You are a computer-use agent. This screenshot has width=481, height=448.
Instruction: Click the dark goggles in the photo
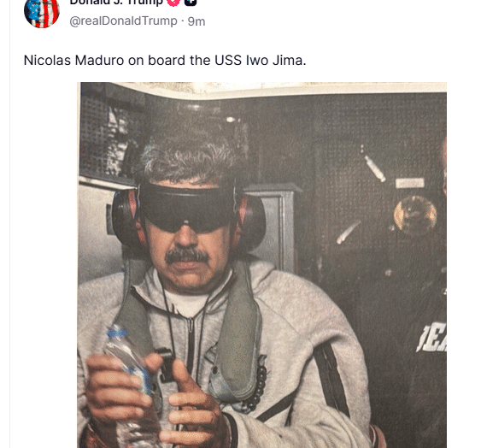pos(186,209)
